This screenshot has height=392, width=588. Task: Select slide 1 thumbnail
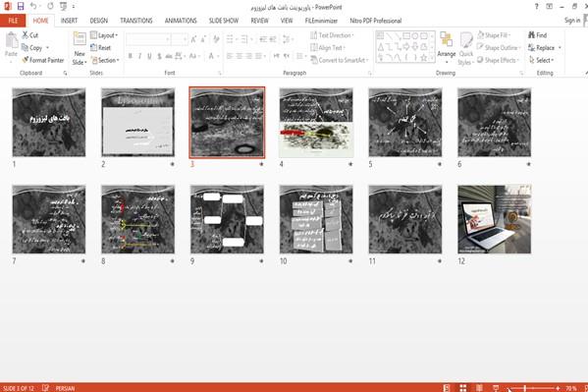(x=49, y=123)
